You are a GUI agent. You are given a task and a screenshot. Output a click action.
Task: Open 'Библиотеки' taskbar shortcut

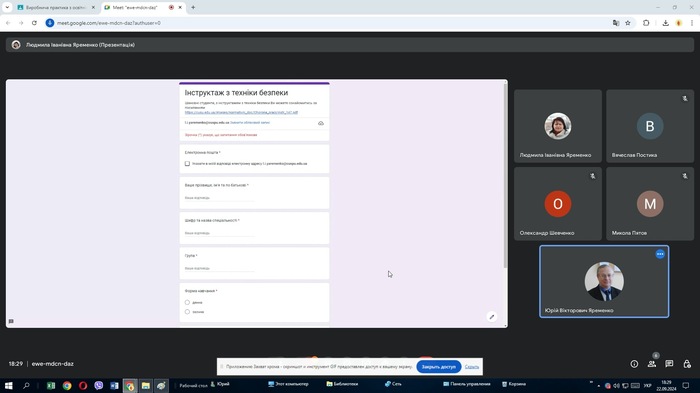[x=342, y=384]
